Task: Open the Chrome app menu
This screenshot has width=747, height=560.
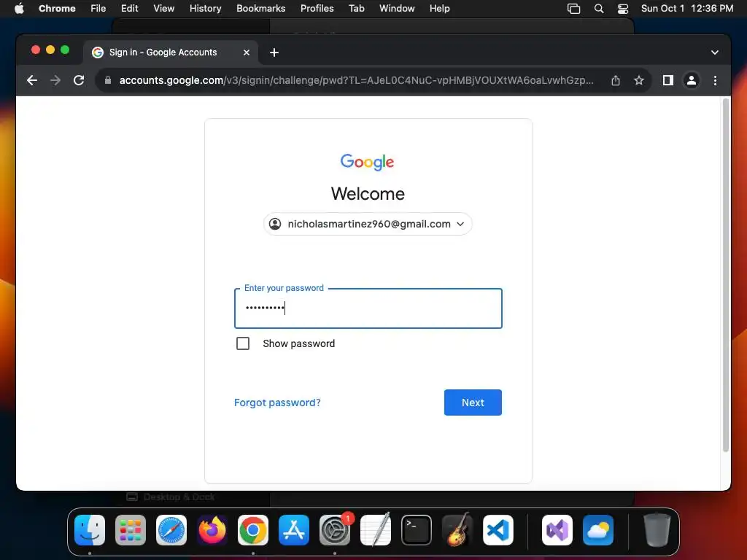Action: pyautogui.click(x=57, y=9)
